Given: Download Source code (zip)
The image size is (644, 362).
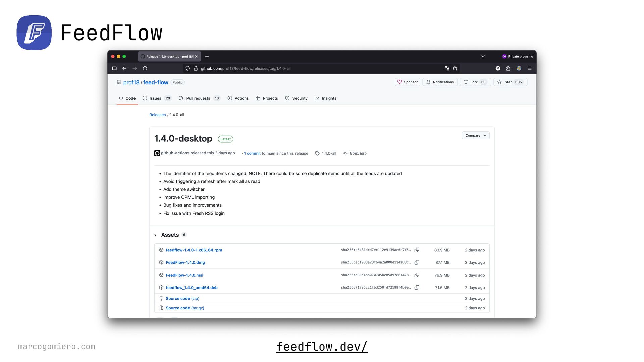Looking at the screenshot, I should pyautogui.click(x=182, y=298).
